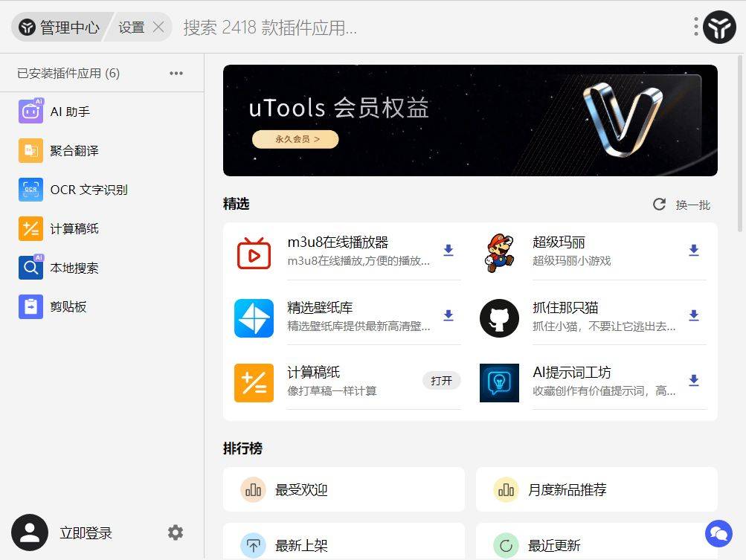The width and height of the screenshot is (746, 560).
Task: Switch to the 设置 tab
Action: click(131, 28)
